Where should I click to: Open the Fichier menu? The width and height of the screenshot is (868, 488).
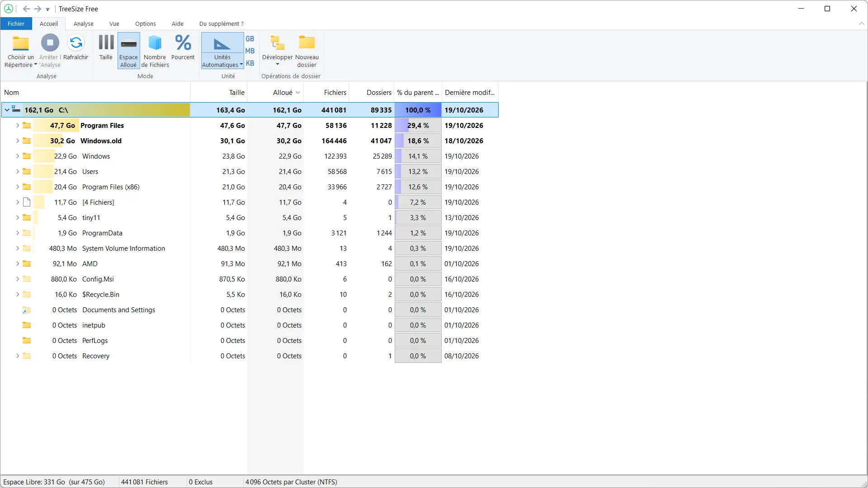16,23
